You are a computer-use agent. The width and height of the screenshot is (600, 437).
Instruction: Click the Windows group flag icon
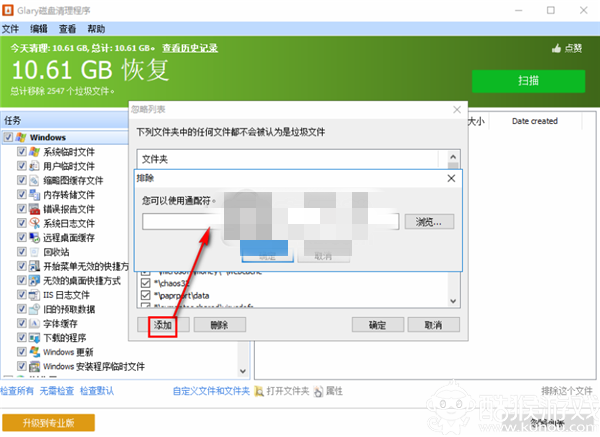(21, 137)
